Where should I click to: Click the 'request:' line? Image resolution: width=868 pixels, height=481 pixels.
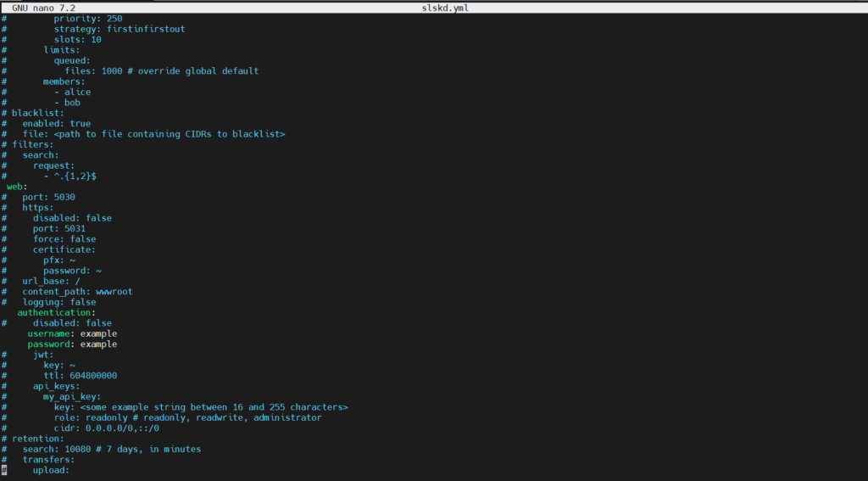point(53,165)
